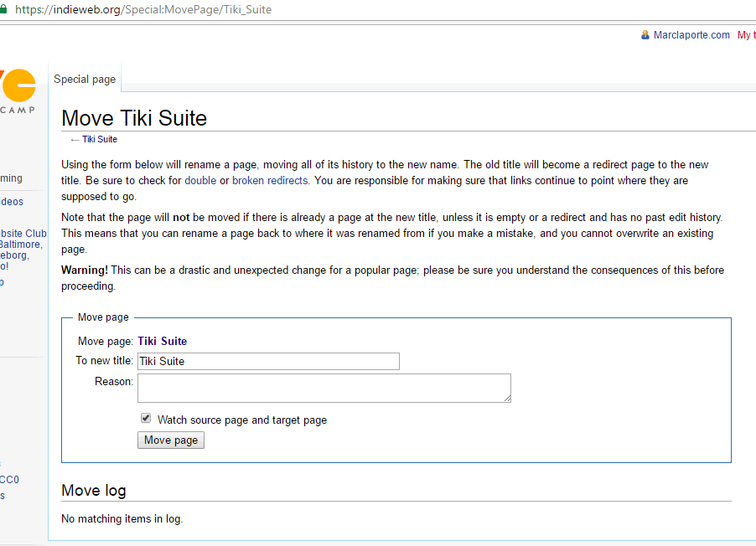Click the bold Tiki Suite page link
Image resolution: width=756 pixels, height=546 pixels.
pos(162,341)
